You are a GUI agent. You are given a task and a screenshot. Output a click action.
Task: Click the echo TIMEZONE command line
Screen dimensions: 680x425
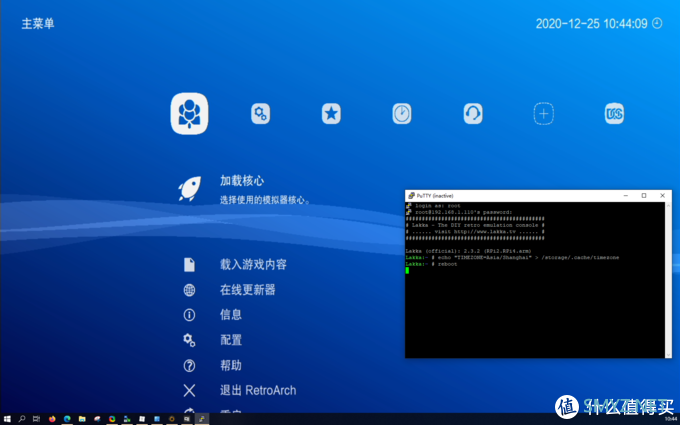coord(512,257)
